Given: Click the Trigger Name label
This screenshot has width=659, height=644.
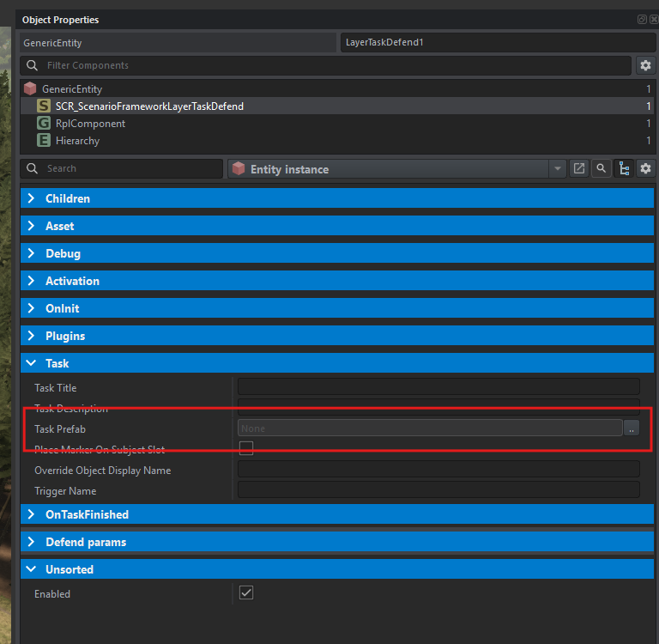Looking at the screenshot, I should tap(65, 491).
